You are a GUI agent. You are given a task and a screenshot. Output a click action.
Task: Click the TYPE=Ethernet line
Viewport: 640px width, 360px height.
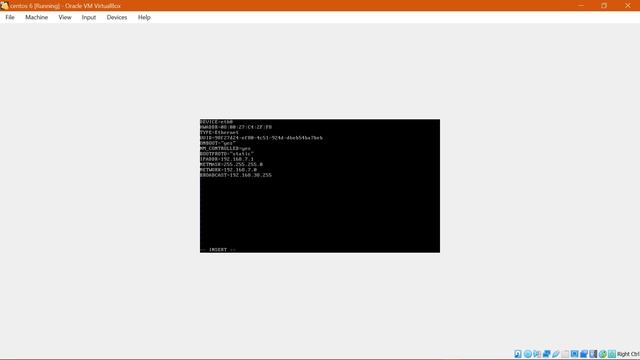pos(219,132)
